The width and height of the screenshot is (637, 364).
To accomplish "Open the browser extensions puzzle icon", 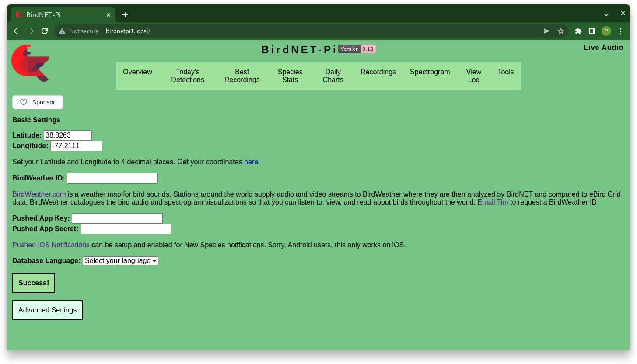I will (x=578, y=31).
